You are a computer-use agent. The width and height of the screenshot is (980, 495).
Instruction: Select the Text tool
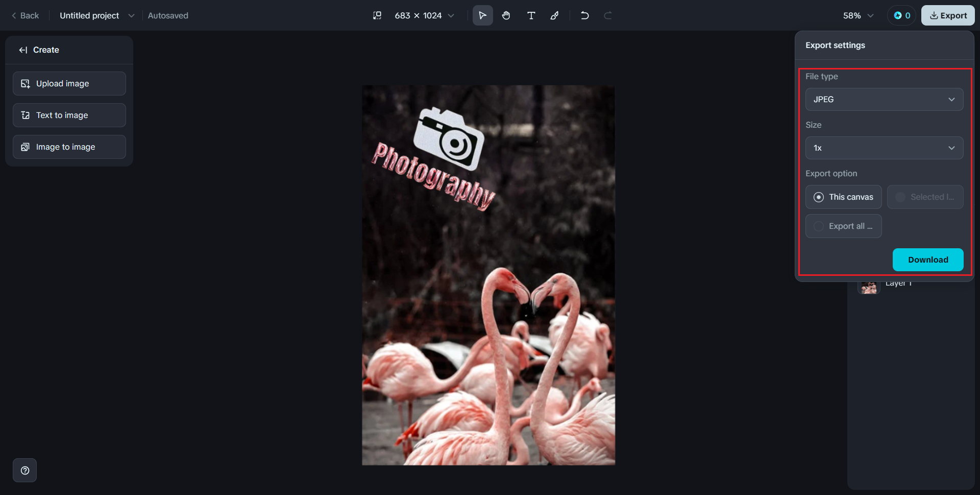tap(531, 15)
